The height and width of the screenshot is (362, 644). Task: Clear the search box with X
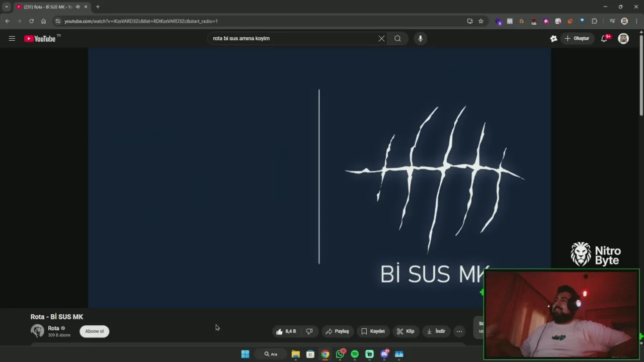[x=381, y=38]
